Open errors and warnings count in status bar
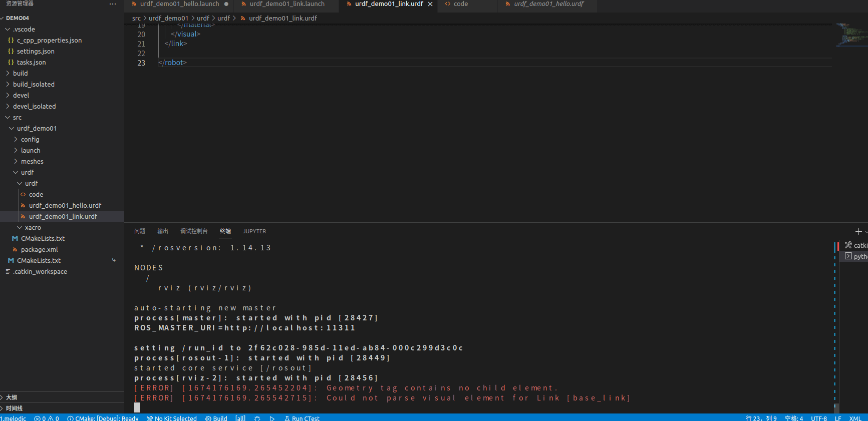 pos(47,418)
